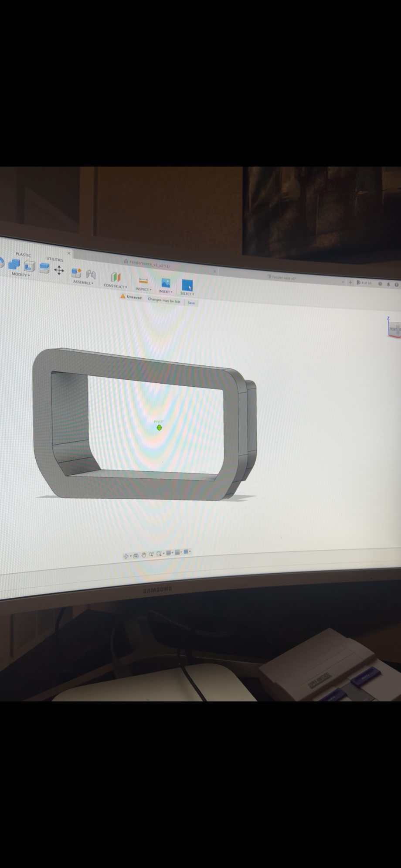The width and height of the screenshot is (401, 868).
Task: Click the Joint icon in Assemble
Action: tap(91, 274)
